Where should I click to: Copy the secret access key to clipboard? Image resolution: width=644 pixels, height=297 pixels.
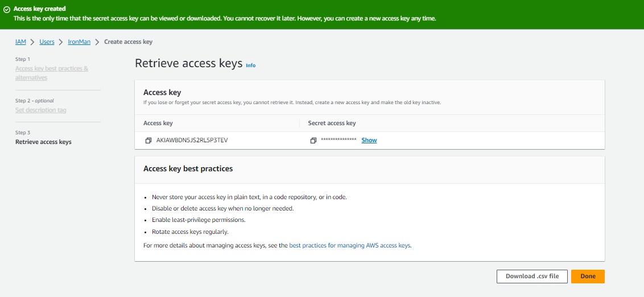point(313,141)
